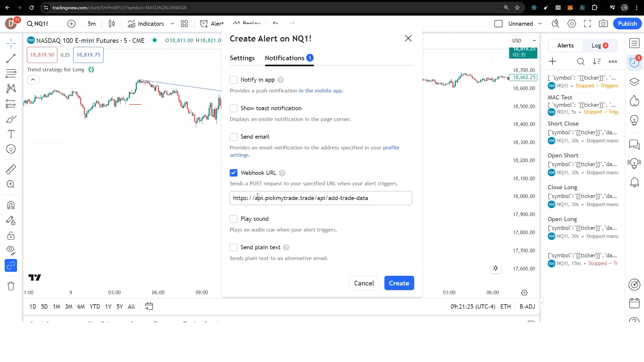
Task: Search alerts with magnifier icon
Action: pyautogui.click(x=581, y=62)
